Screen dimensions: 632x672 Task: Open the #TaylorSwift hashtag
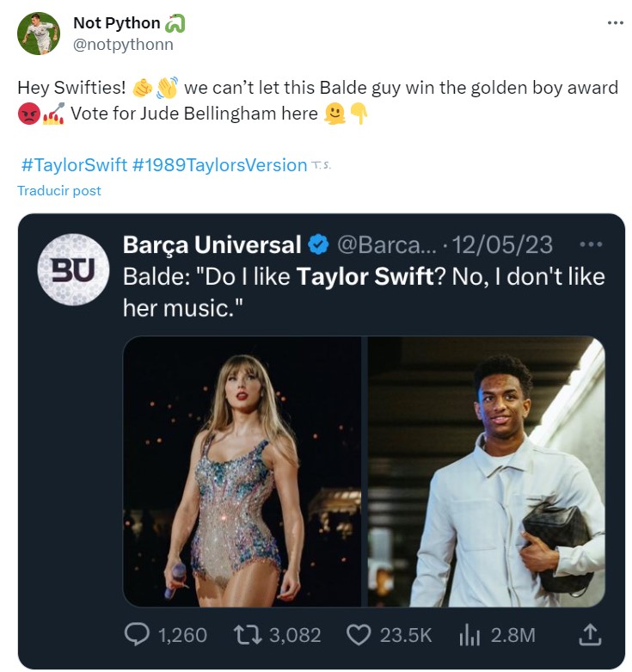click(73, 164)
